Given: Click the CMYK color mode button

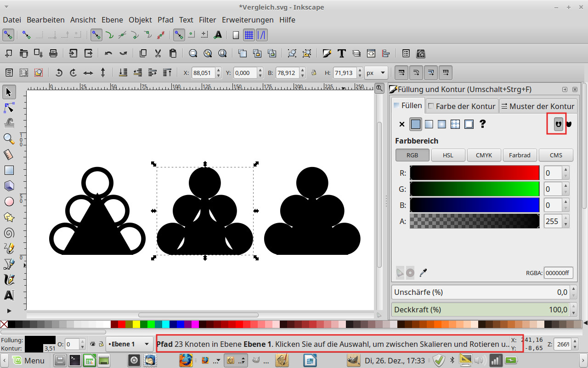Looking at the screenshot, I should click(x=484, y=155).
